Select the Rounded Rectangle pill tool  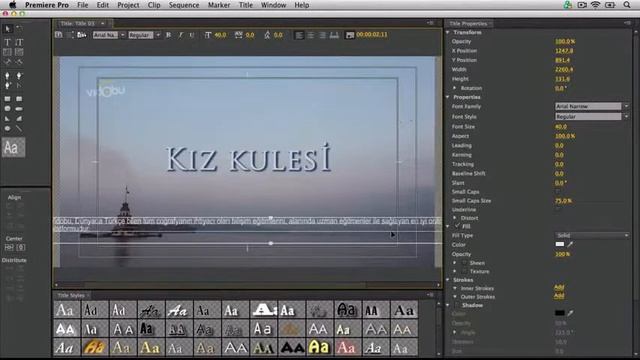[x=19, y=109]
